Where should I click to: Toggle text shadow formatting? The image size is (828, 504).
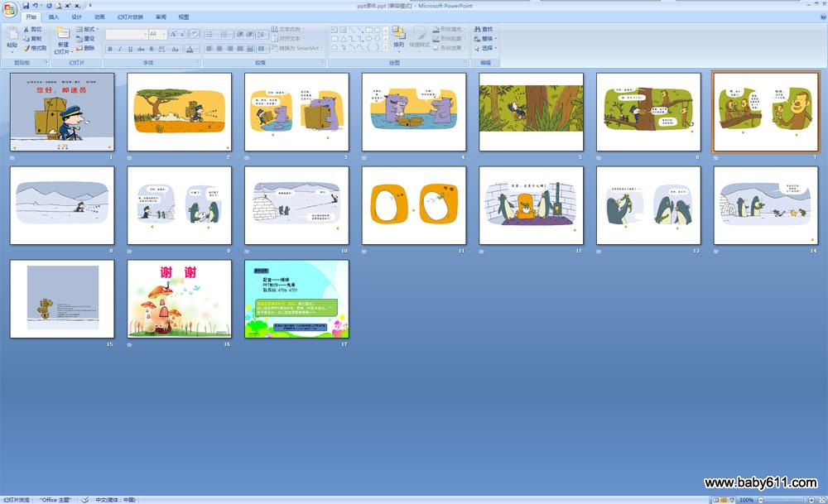click(x=152, y=49)
